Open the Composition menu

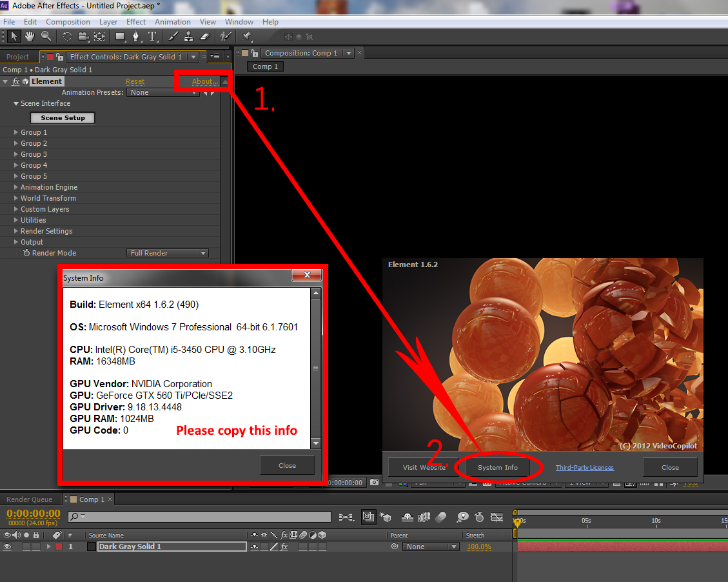68,21
